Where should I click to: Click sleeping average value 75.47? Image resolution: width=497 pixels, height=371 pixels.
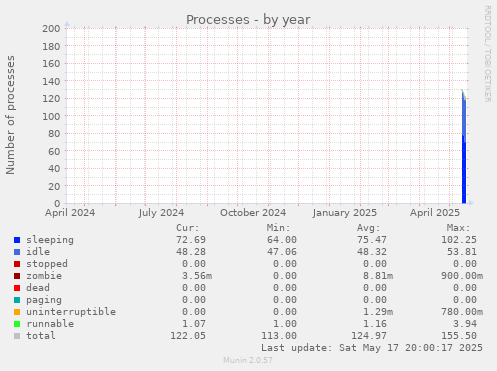(372, 240)
